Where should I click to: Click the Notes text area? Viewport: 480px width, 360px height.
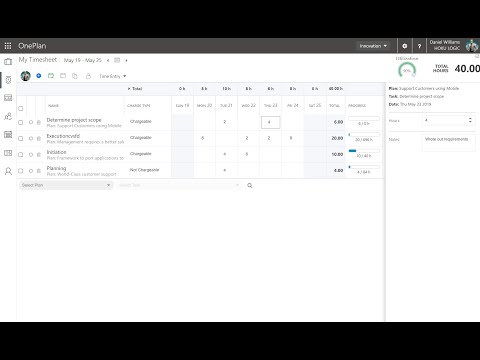click(449, 143)
